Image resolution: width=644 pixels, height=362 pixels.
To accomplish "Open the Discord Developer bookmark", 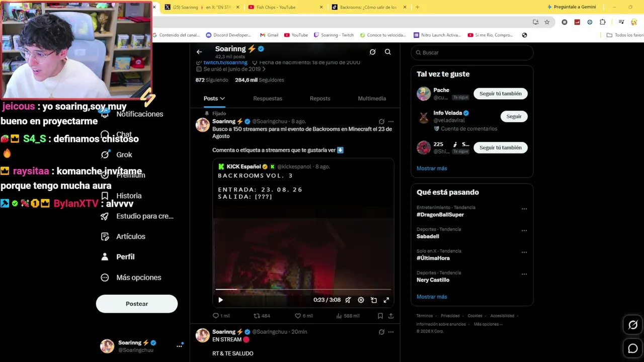I will [x=228, y=35].
